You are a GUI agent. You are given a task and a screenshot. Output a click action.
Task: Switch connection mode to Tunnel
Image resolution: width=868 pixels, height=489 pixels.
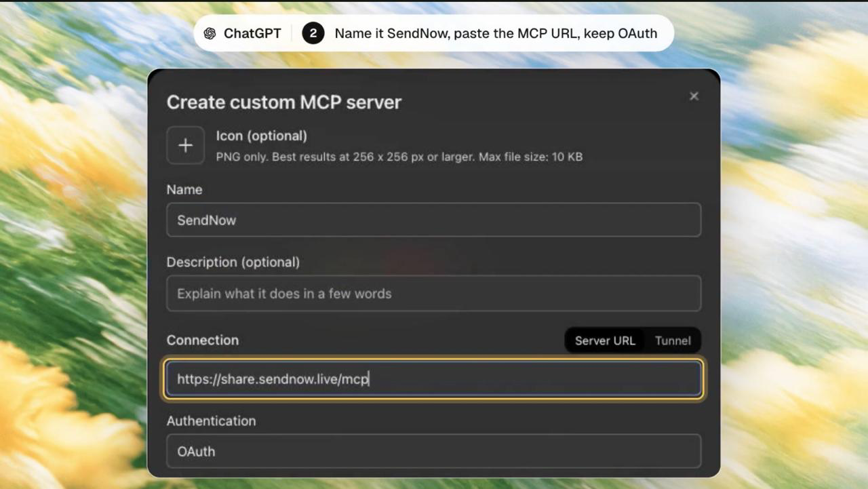[673, 340]
